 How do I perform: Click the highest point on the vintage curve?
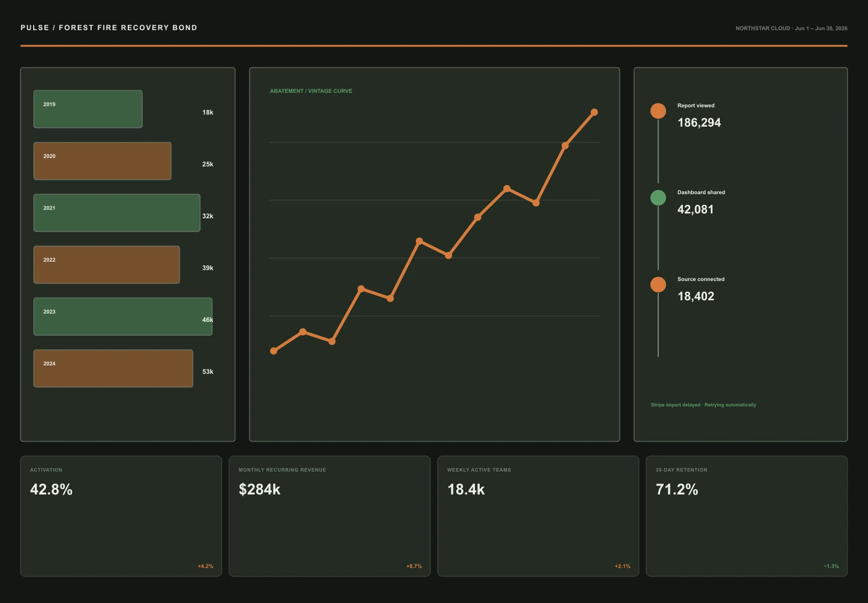click(594, 112)
